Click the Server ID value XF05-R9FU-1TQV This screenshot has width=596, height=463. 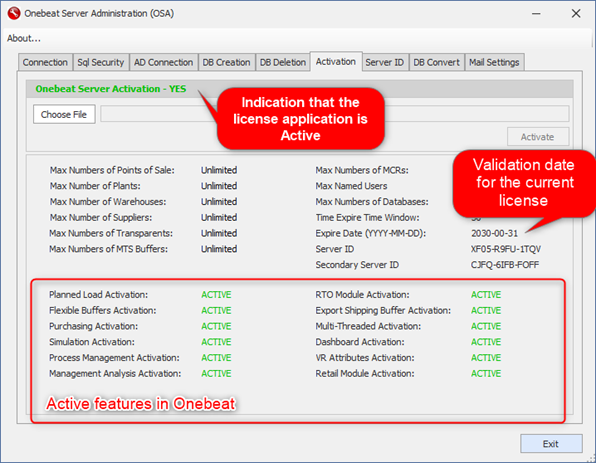click(506, 249)
